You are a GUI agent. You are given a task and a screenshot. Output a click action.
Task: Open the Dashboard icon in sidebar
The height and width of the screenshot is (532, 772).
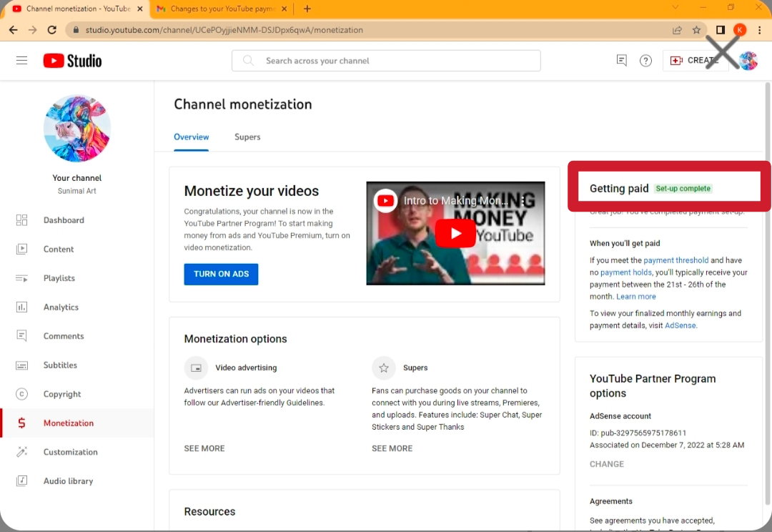pyautogui.click(x=21, y=220)
